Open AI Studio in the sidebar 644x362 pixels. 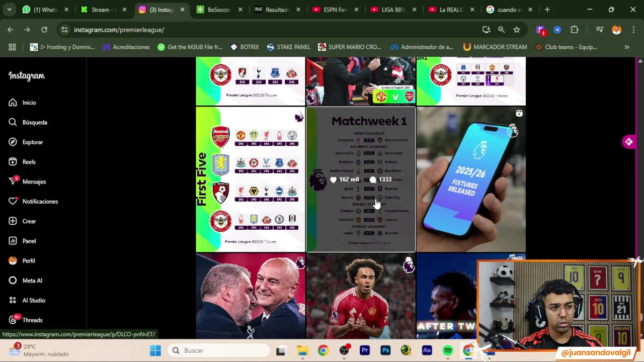click(27, 300)
